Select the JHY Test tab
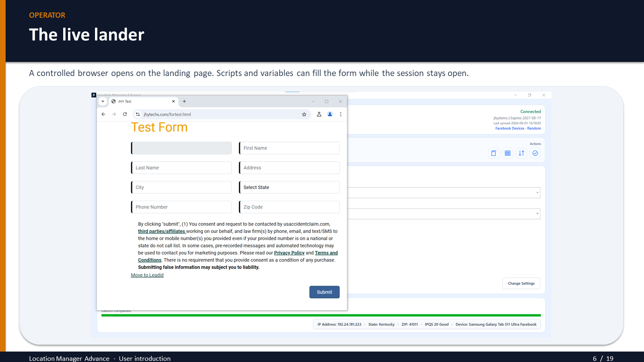644x362 pixels. pos(143,101)
